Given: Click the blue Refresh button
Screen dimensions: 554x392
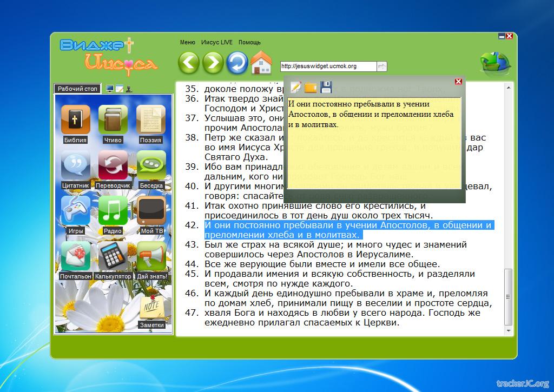Looking at the screenshot, I should [237, 63].
